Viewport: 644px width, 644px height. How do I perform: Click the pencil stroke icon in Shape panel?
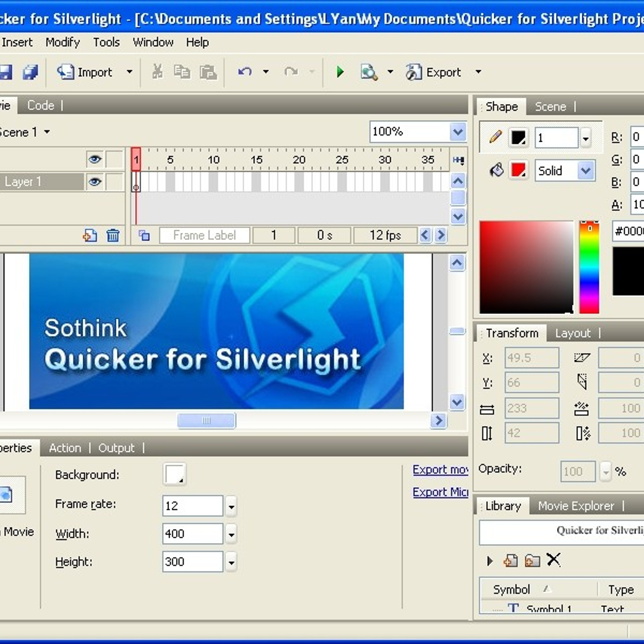coord(495,137)
